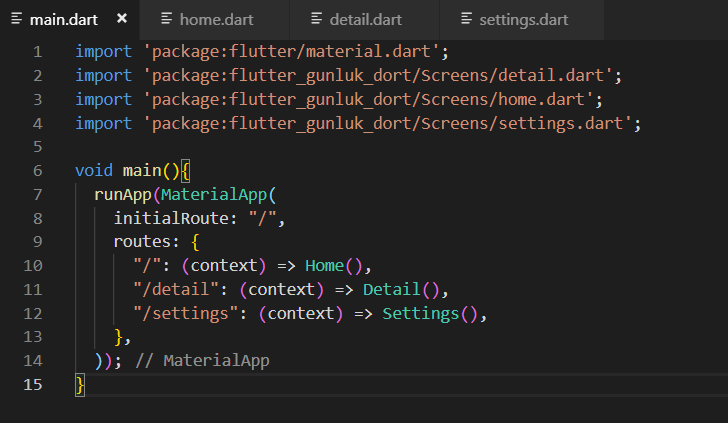Click the 'main' function name

[142, 171]
